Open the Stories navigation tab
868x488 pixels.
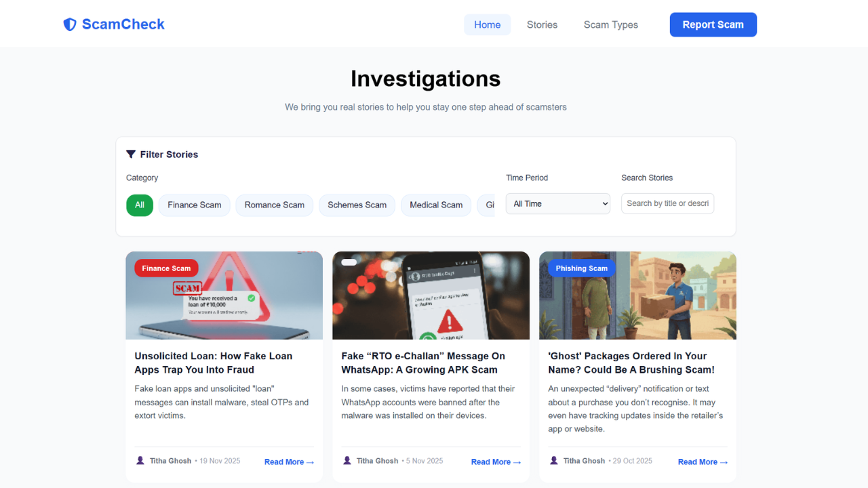[x=542, y=24]
